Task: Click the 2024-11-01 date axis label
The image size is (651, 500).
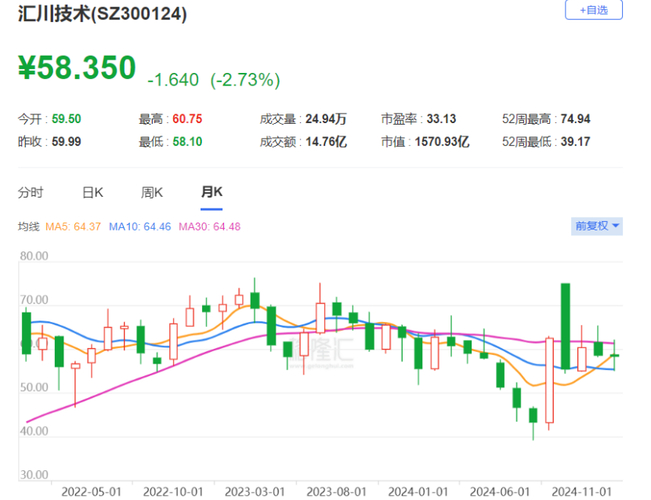Action: [582, 492]
